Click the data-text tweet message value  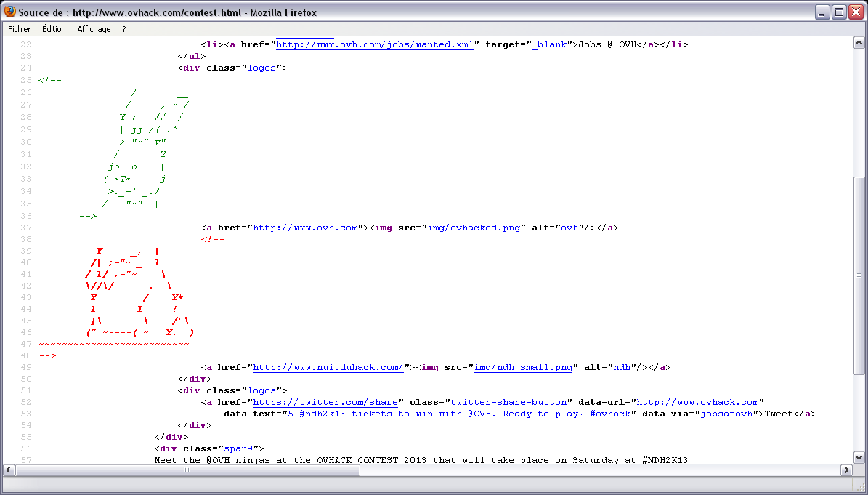[459, 414]
